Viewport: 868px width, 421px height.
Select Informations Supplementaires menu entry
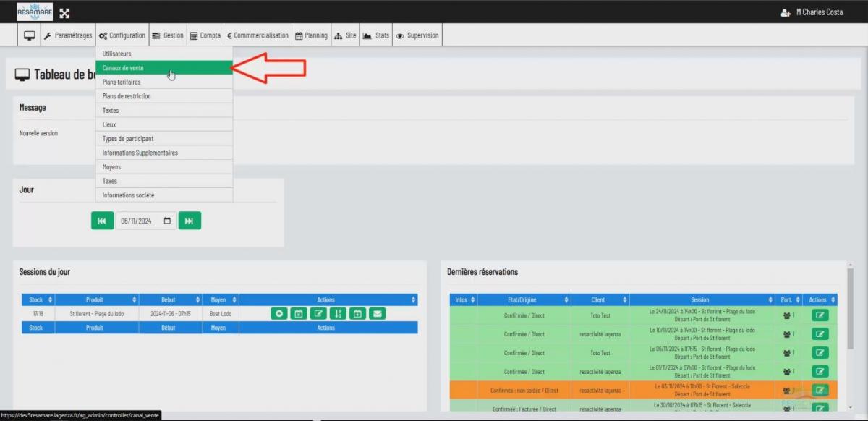point(164,153)
